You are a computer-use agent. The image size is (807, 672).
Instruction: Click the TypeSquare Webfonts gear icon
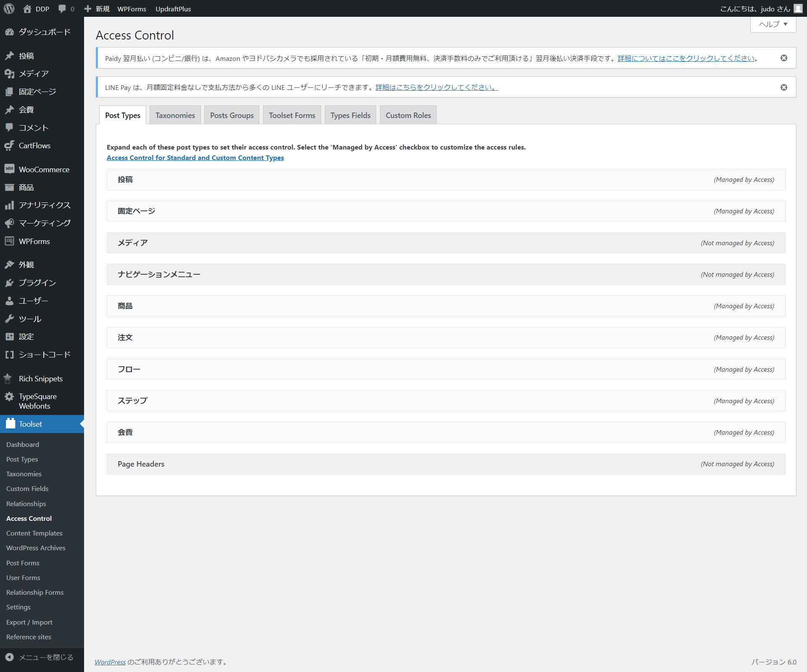click(x=9, y=396)
